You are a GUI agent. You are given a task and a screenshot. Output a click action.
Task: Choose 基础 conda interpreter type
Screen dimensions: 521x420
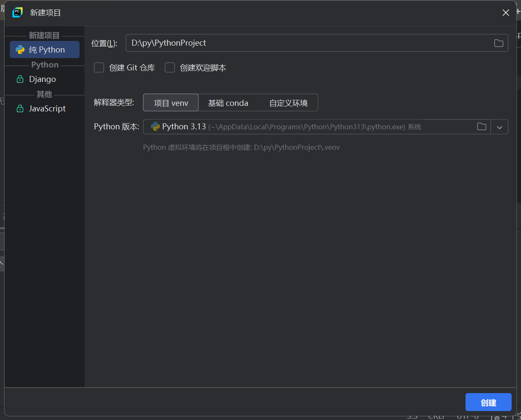click(228, 103)
